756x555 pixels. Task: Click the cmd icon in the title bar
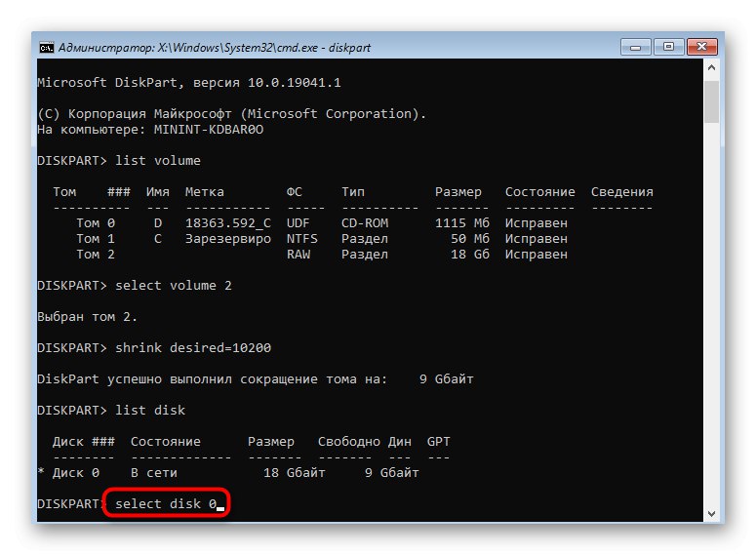click(x=46, y=46)
